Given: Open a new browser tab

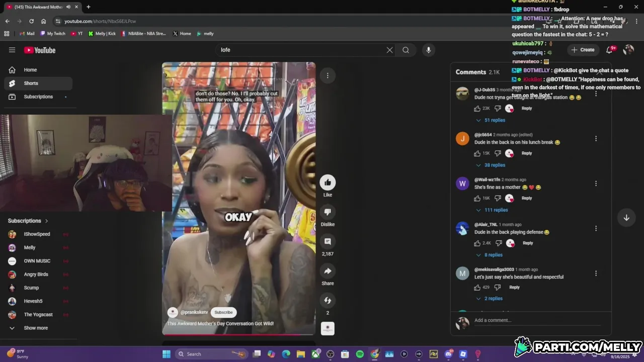Looking at the screenshot, I should pos(88,7).
